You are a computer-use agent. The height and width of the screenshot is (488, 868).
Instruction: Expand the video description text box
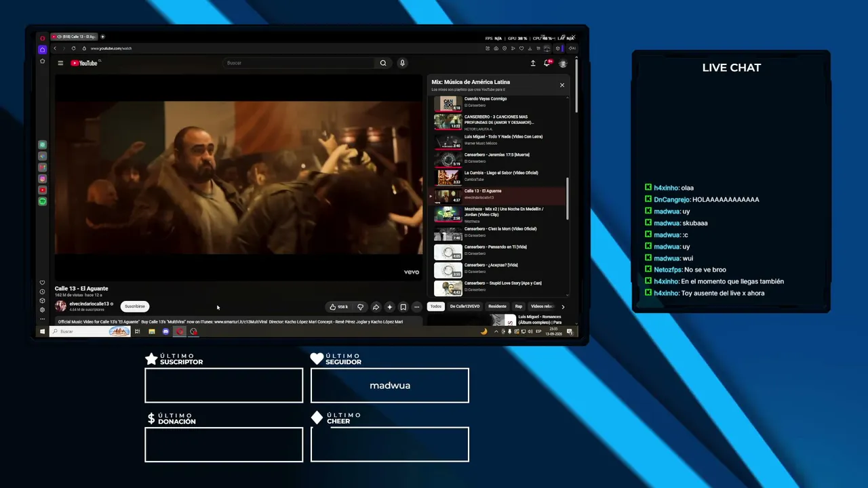point(239,322)
